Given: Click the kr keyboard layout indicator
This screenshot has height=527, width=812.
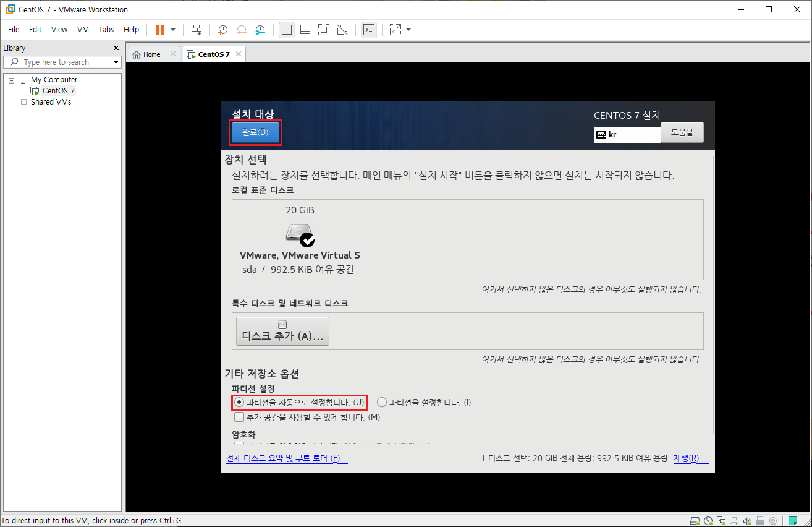Looking at the screenshot, I should pyautogui.click(x=627, y=134).
